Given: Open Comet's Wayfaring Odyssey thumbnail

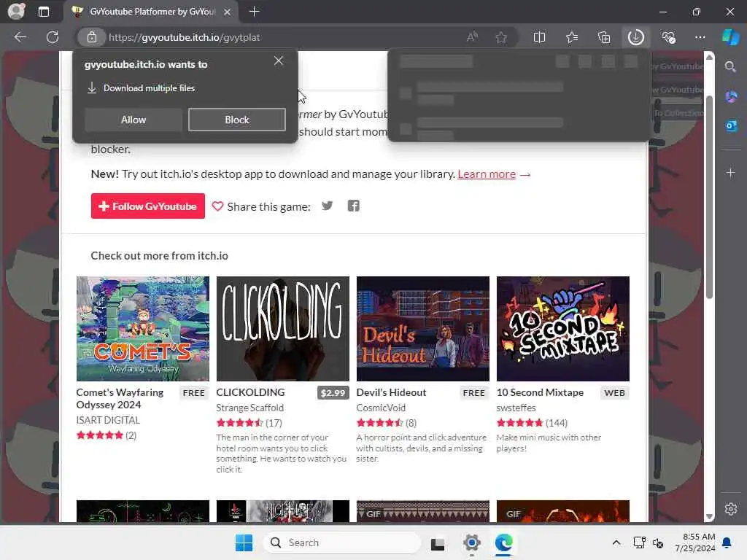Looking at the screenshot, I should (142, 329).
